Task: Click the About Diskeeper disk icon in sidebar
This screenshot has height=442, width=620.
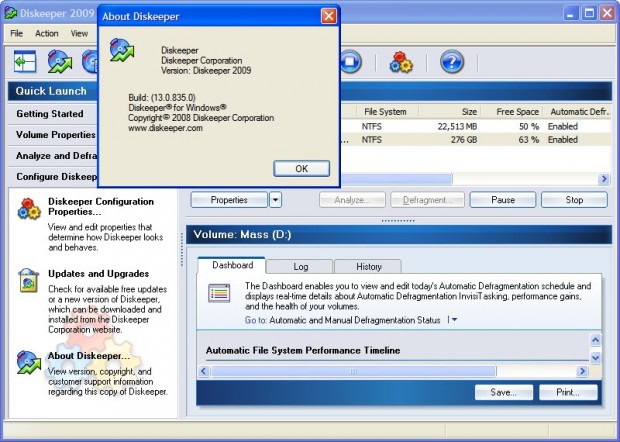Action: 29,362
